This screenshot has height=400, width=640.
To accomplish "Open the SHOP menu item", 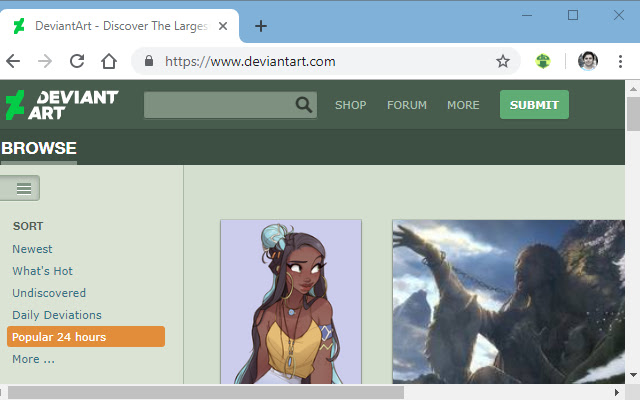I will point(351,105).
